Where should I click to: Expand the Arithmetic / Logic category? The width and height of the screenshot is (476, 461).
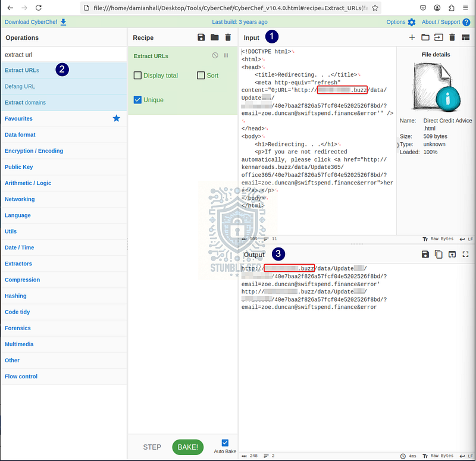pos(64,183)
